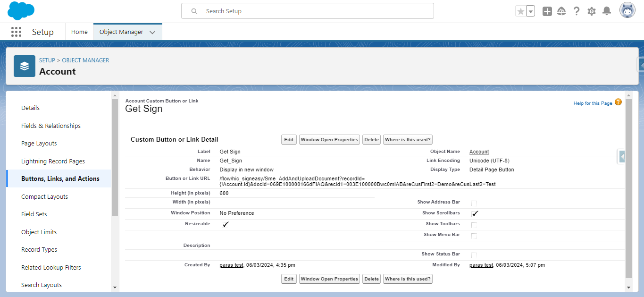Screen dimensions: 644x297
Task: Open the Help for this Page link
Action: tap(593, 103)
